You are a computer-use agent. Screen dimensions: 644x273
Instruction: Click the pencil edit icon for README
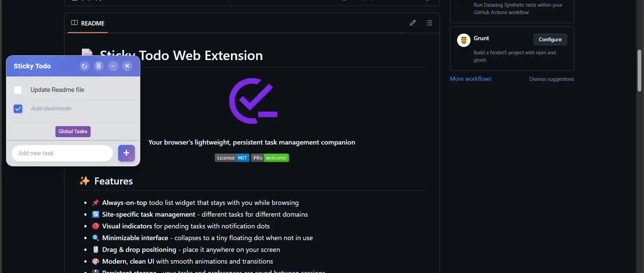413,23
